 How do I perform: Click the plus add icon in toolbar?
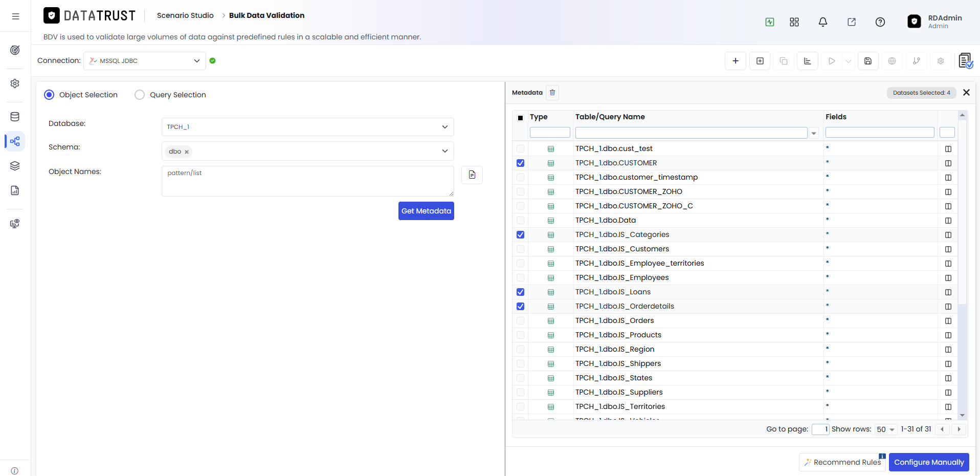tap(736, 61)
